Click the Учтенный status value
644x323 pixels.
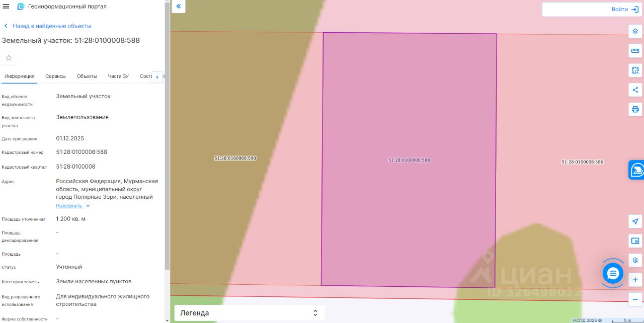(x=69, y=267)
